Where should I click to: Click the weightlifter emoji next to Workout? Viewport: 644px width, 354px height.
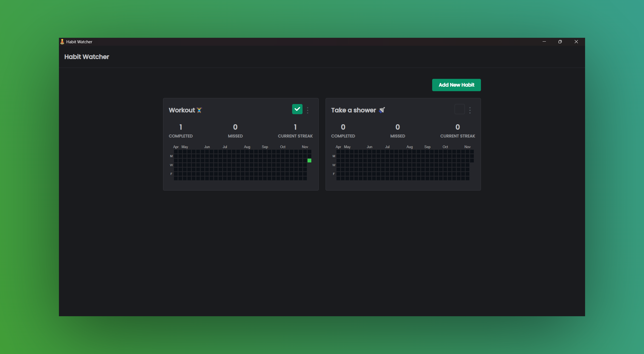pyautogui.click(x=199, y=110)
